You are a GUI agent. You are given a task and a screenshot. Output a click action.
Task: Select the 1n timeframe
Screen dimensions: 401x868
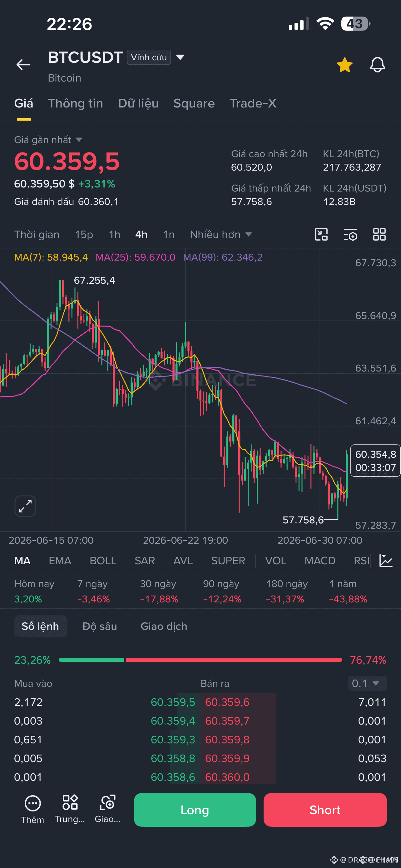click(x=169, y=235)
